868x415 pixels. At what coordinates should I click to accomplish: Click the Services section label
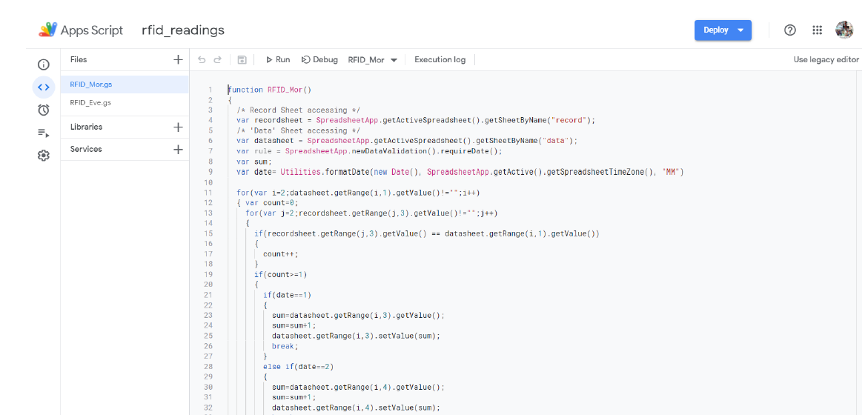[x=86, y=150]
